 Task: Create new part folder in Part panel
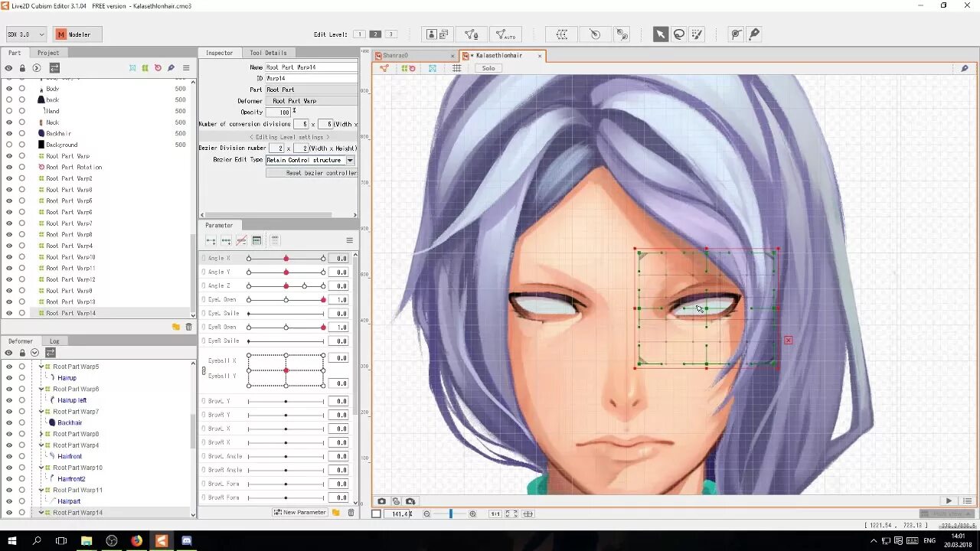(x=176, y=327)
